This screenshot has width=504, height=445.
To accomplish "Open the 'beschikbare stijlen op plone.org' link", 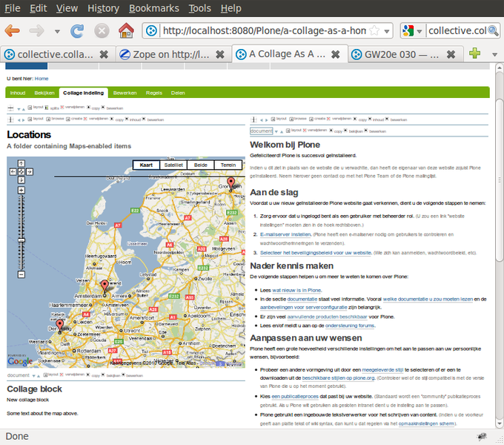I will 338,378.
